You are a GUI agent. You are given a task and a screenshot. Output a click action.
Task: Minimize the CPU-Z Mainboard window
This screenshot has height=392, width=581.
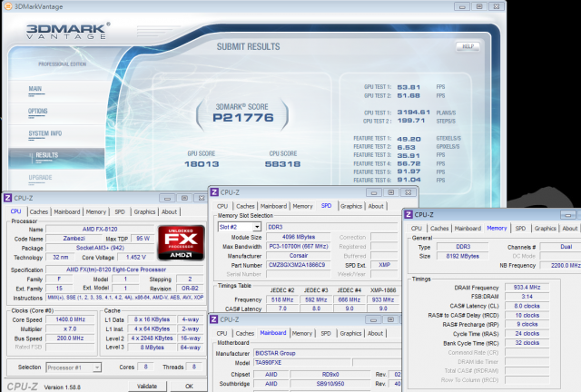373,319
